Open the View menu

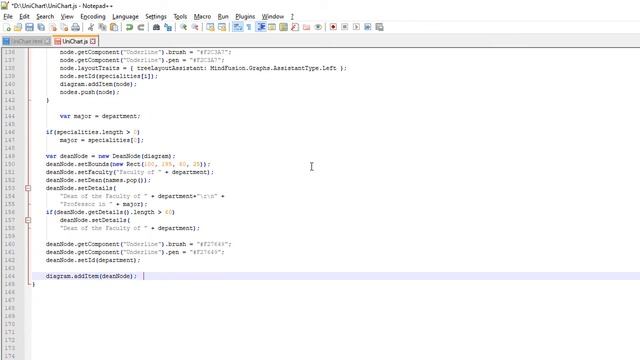[67, 16]
